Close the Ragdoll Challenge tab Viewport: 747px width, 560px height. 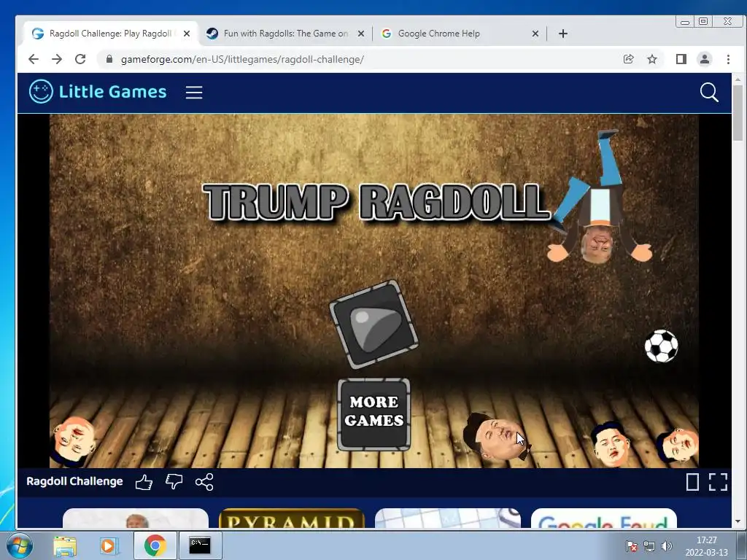tap(187, 34)
